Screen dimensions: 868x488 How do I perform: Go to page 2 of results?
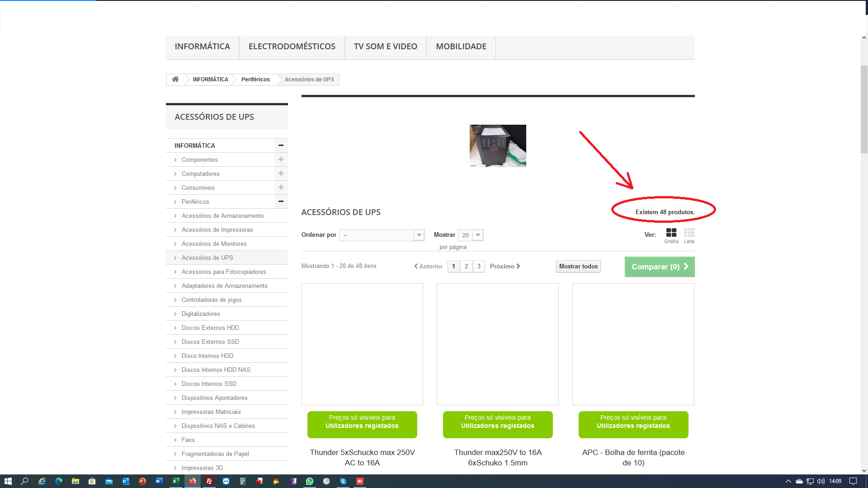(466, 266)
